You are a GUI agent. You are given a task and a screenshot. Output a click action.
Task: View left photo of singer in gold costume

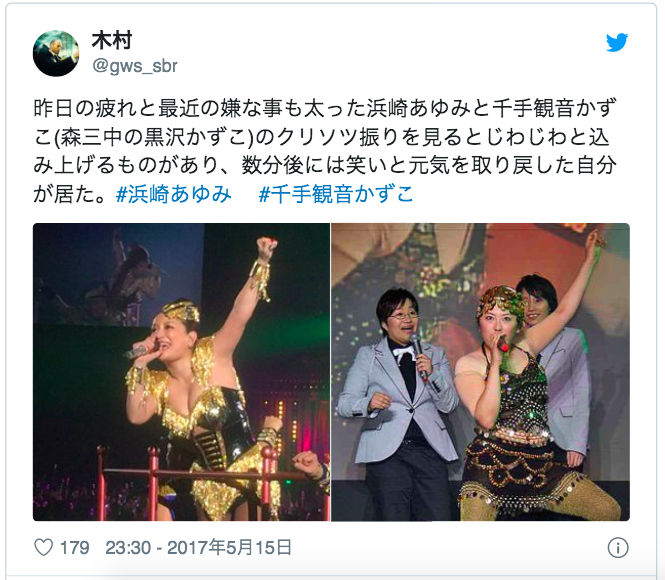click(181, 372)
